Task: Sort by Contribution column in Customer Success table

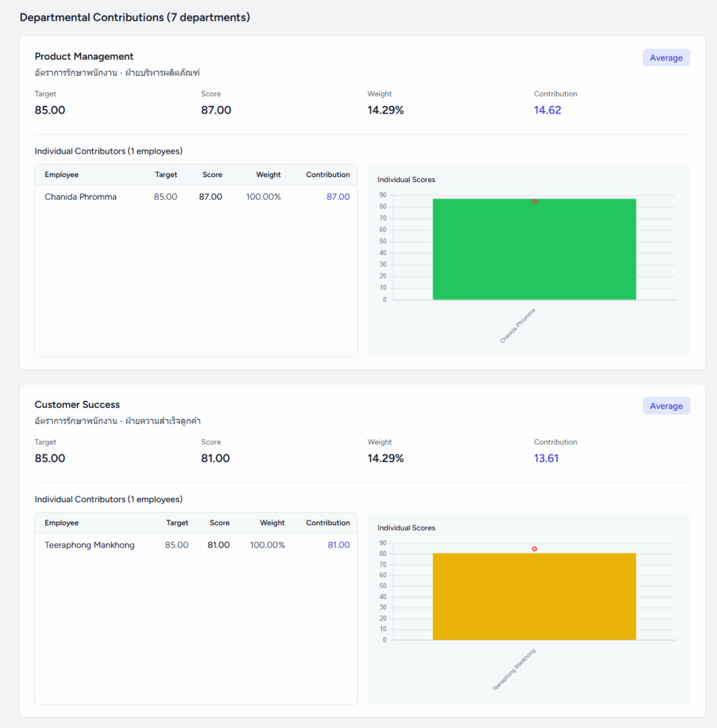Action: (x=328, y=523)
